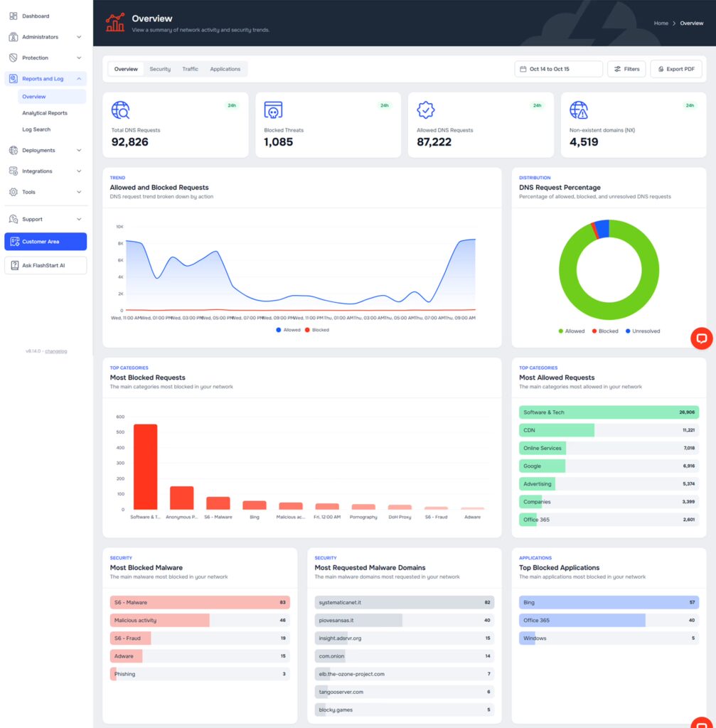Open the Dashboard sidebar icon
This screenshot has height=728, width=716.
point(13,16)
